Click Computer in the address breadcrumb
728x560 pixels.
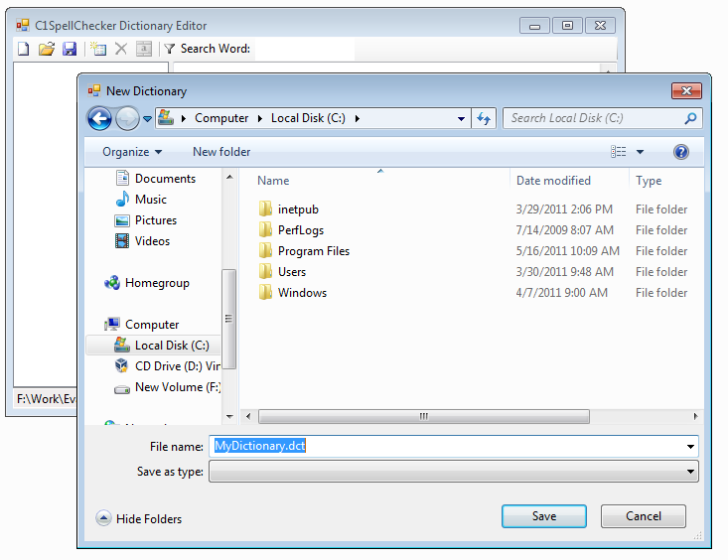point(221,118)
